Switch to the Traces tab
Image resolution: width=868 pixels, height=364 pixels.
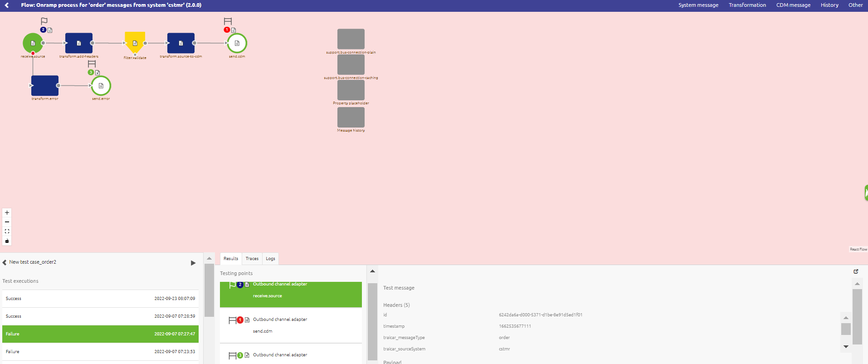click(252, 259)
